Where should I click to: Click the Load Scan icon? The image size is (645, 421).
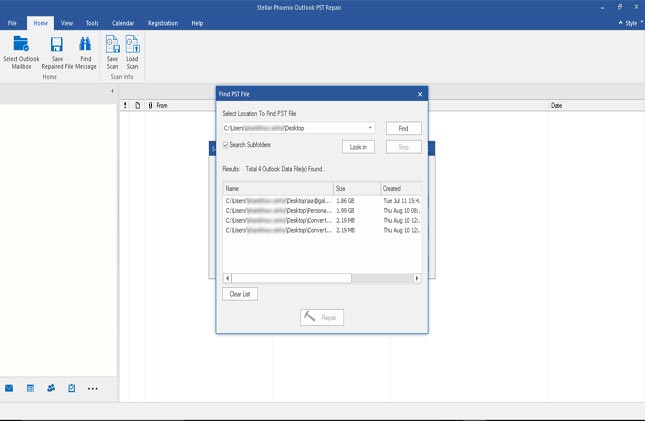[x=132, y=44]
